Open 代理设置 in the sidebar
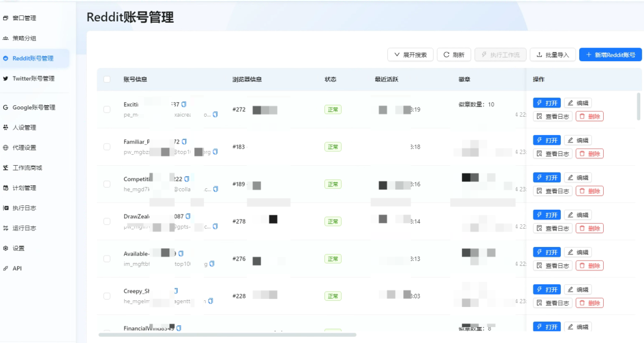644x343 pixels. (x=24, y=147)
